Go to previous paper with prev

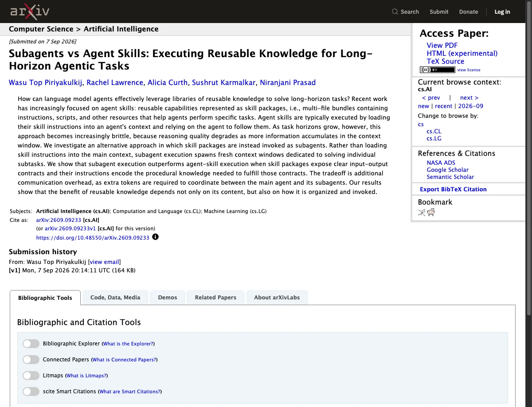coord(431,97)
